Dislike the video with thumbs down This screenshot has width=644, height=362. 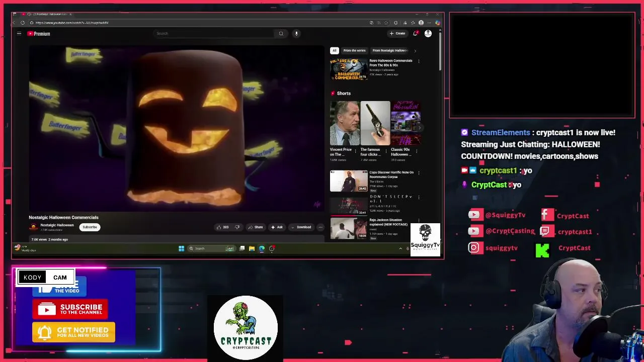coord(237,227)
